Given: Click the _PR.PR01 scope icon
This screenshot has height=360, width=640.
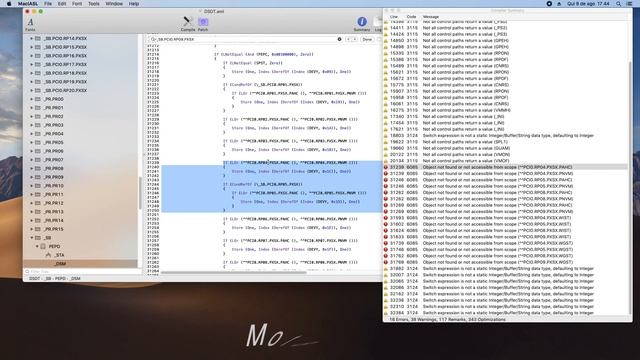Looking at the screenshot, I should 38,108.
